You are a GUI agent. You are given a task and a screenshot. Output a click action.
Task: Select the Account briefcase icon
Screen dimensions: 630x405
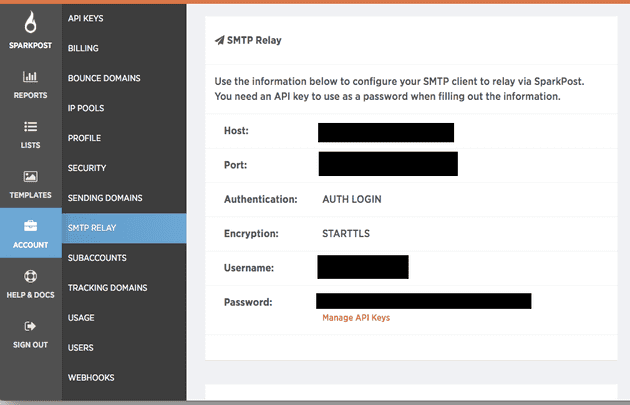[30, 226]
